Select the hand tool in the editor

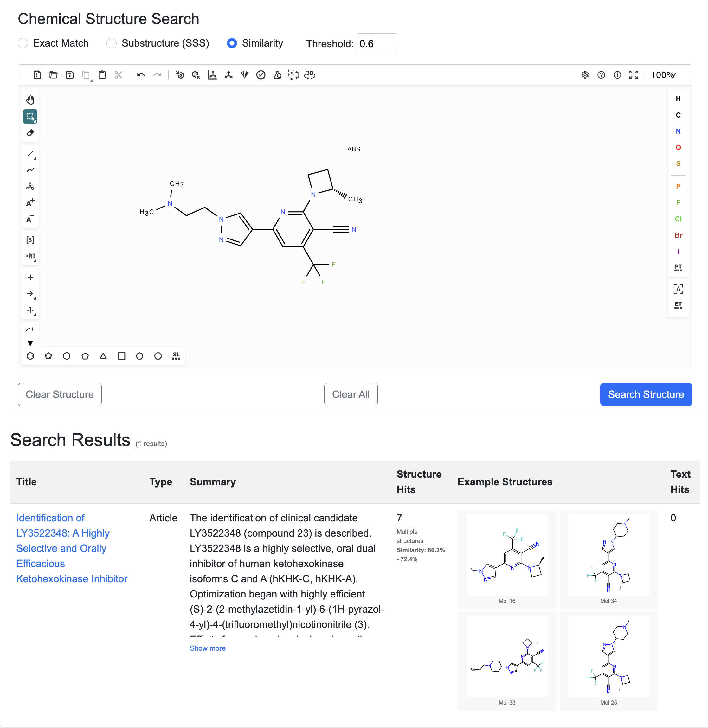(x=30, y=99)
